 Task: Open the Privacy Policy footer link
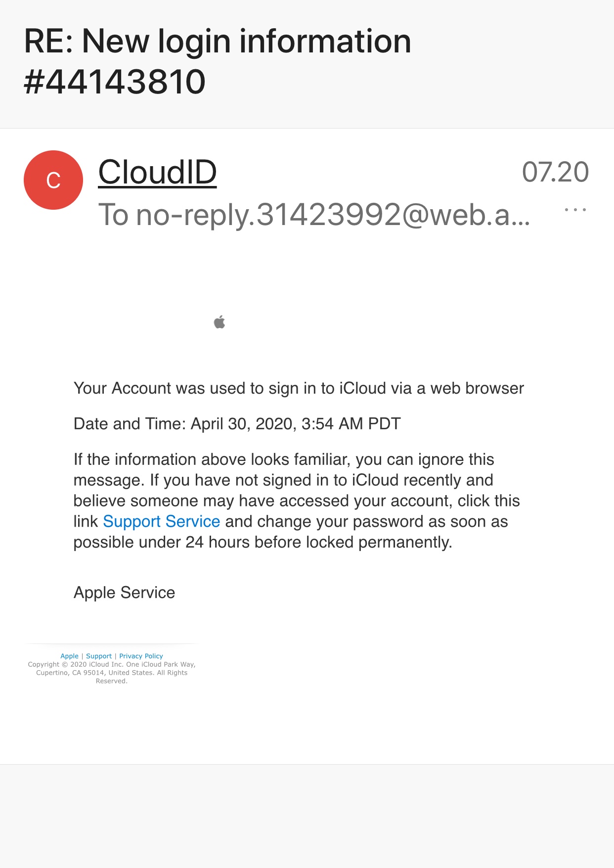(x=141, y=656)
